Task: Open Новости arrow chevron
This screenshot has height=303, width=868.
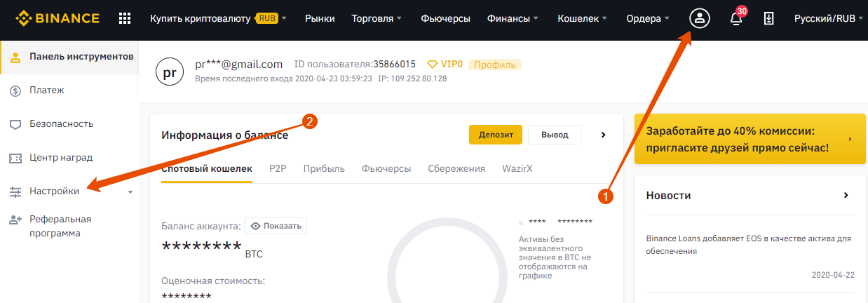Action: click(x=846, y=196)
